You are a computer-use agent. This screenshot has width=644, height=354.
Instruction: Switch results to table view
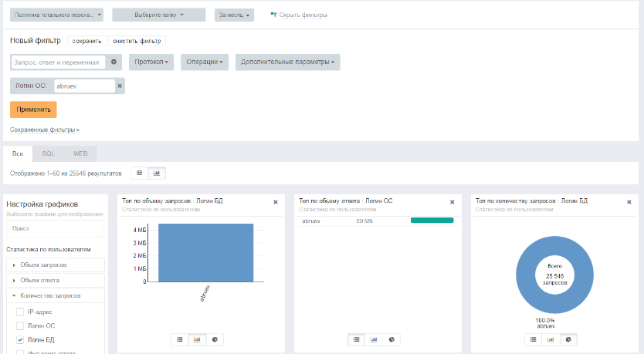140,173
